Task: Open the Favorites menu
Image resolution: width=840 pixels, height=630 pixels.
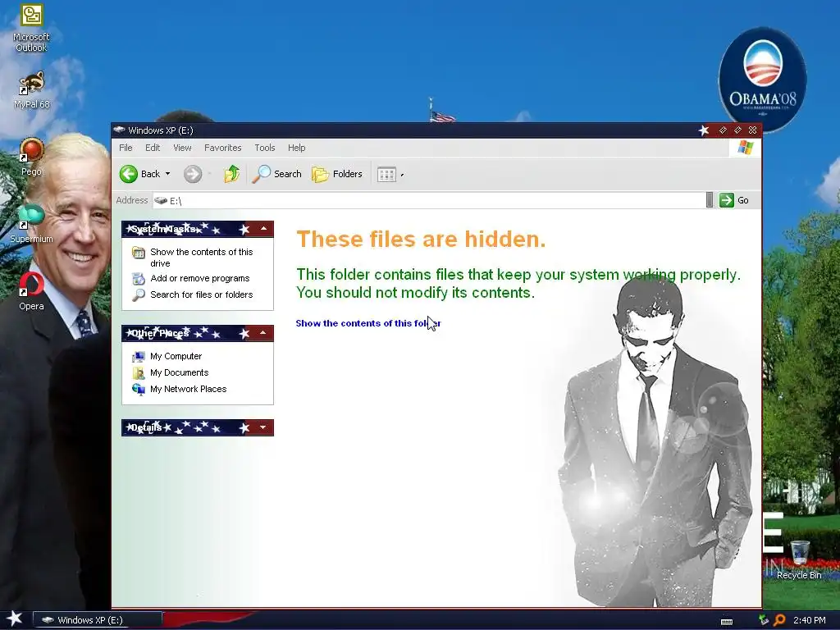Action: pyautogui.click(x=223, y=148)
